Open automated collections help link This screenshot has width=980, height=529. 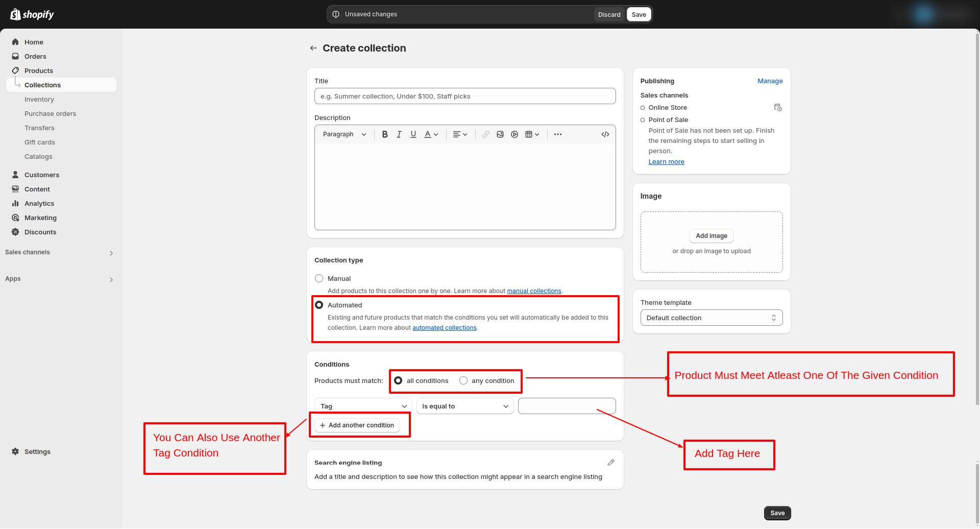tap(445, 327)
